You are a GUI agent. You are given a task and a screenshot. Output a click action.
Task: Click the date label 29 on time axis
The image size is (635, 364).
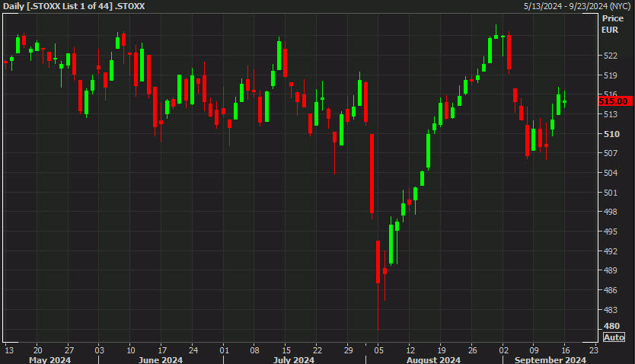[348, 350]
